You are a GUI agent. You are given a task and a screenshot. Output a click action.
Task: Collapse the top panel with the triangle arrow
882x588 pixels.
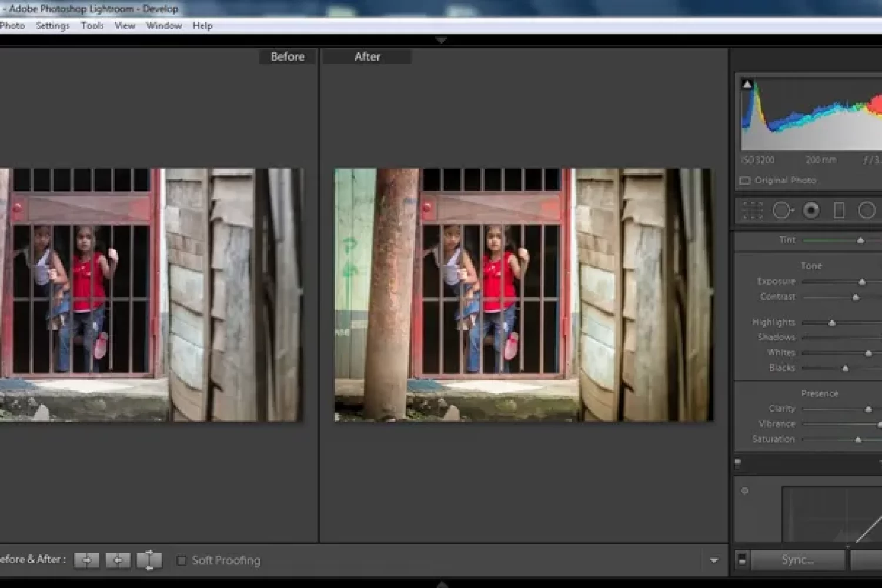tap(441, 39)
